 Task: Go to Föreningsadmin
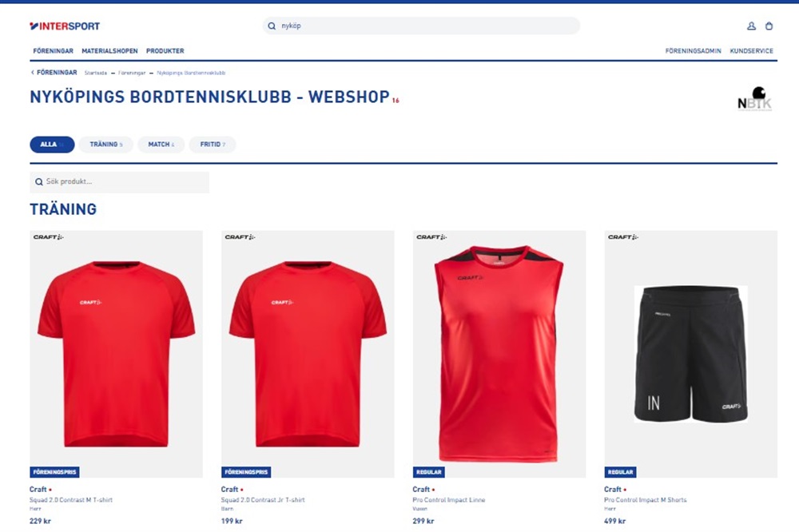pyautogui.click(x=693, y=51)
